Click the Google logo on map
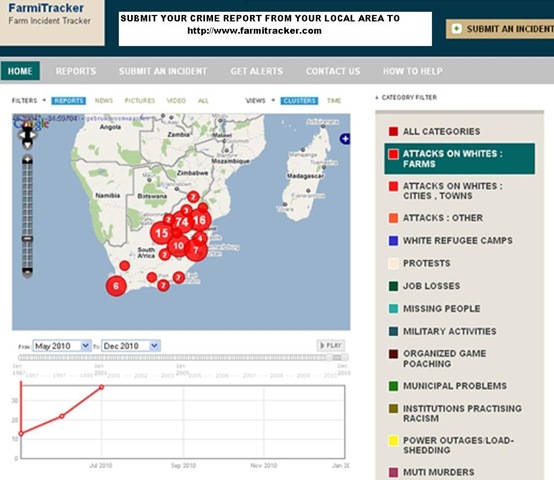 pos(31,124)
